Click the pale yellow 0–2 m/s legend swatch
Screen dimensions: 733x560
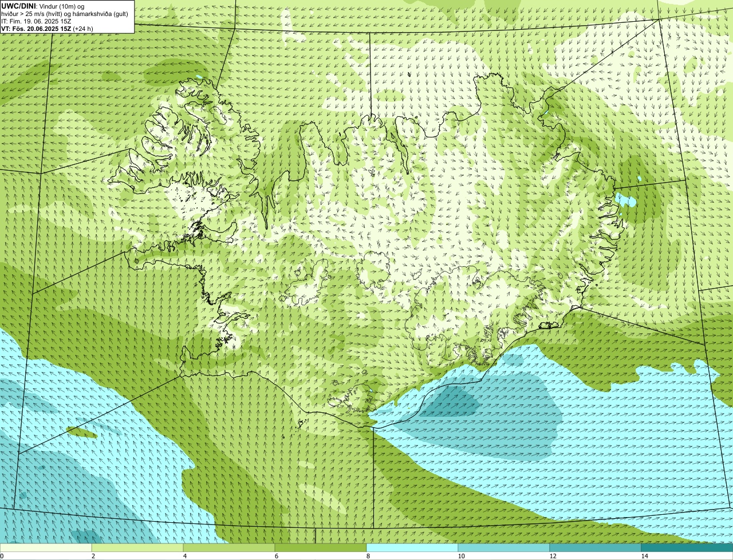pyautogui.click(x=46, y=548)
